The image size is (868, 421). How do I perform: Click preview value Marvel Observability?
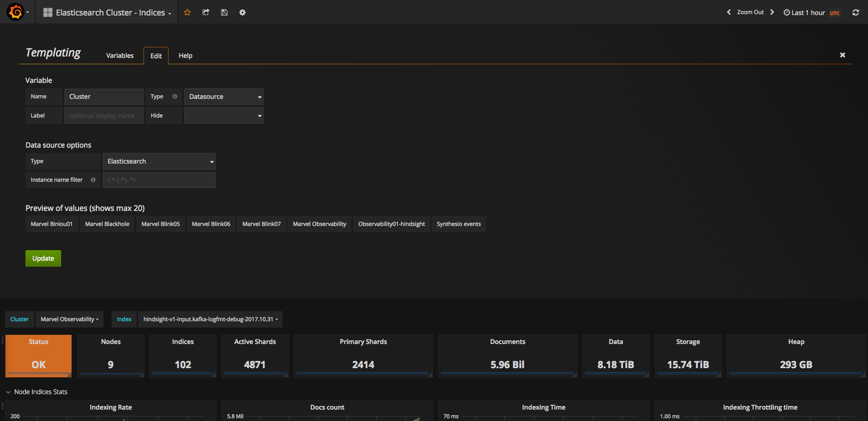(319, 224)
